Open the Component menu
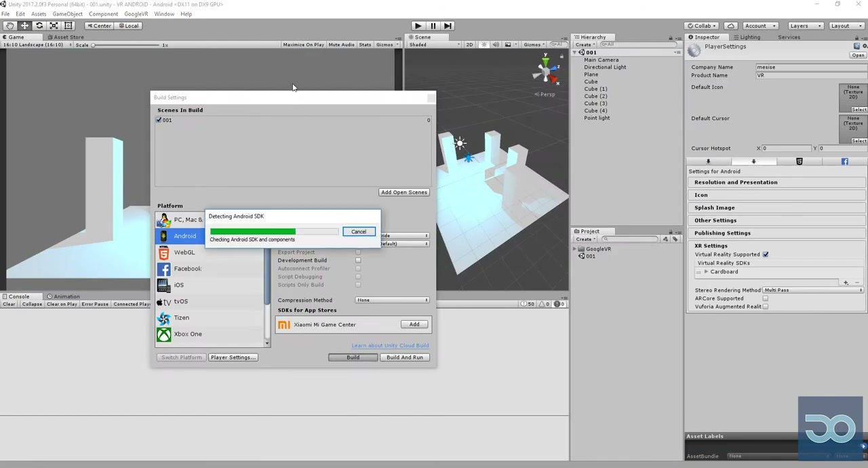The width and height of the screenshot is (868, 468). (103, 14)
